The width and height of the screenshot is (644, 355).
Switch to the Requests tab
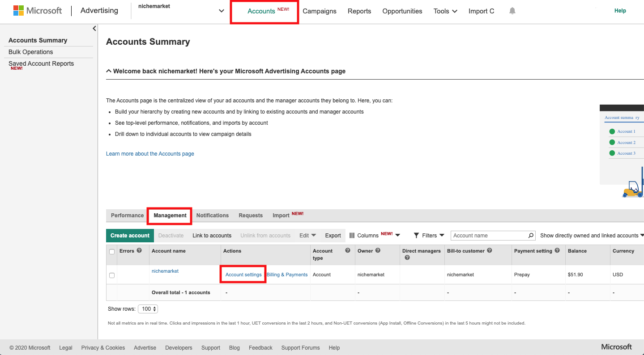point(251,216)
